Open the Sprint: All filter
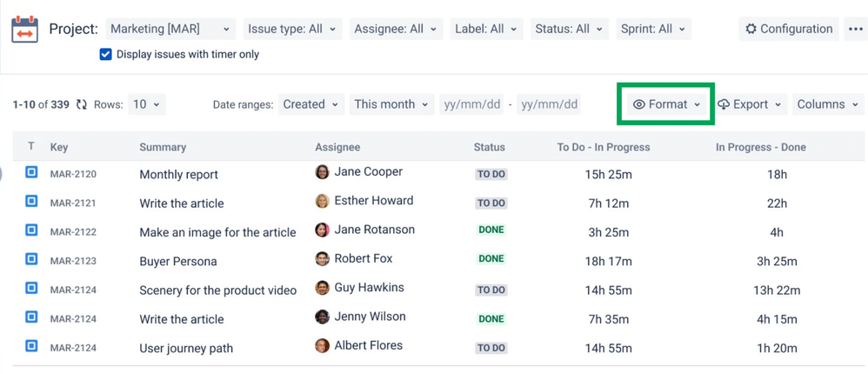The image size is (868, 374). tap(654, 29)
